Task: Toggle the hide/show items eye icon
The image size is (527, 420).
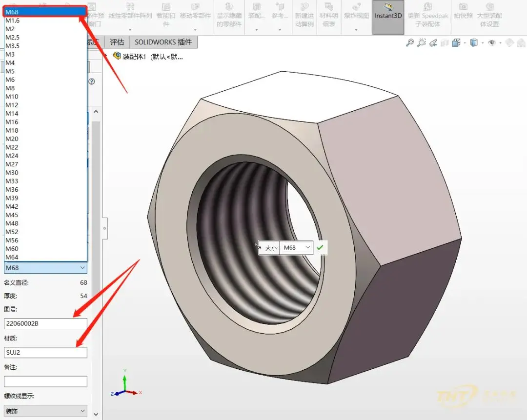Action: point(492,42)
